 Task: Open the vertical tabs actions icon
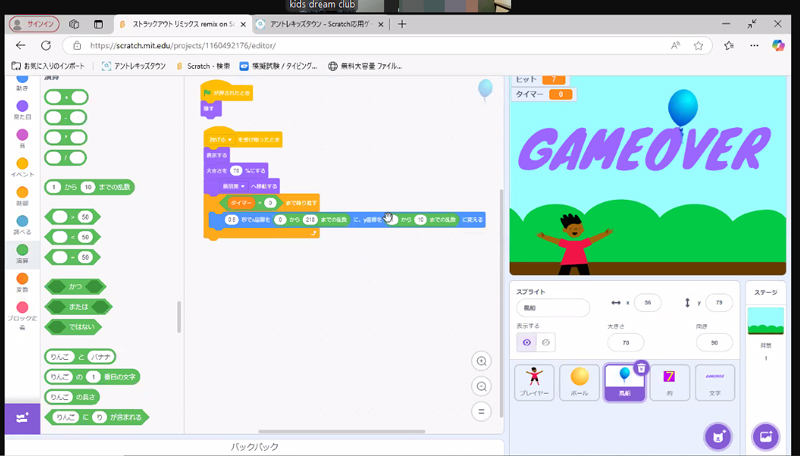pos(98,24)
